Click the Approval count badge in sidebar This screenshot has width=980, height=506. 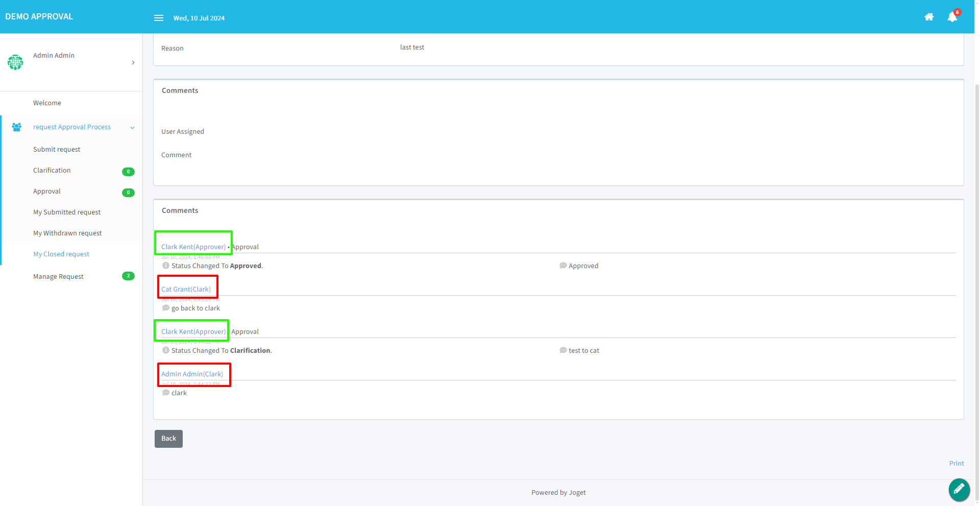pyautogui.click(x=128, y=192)
